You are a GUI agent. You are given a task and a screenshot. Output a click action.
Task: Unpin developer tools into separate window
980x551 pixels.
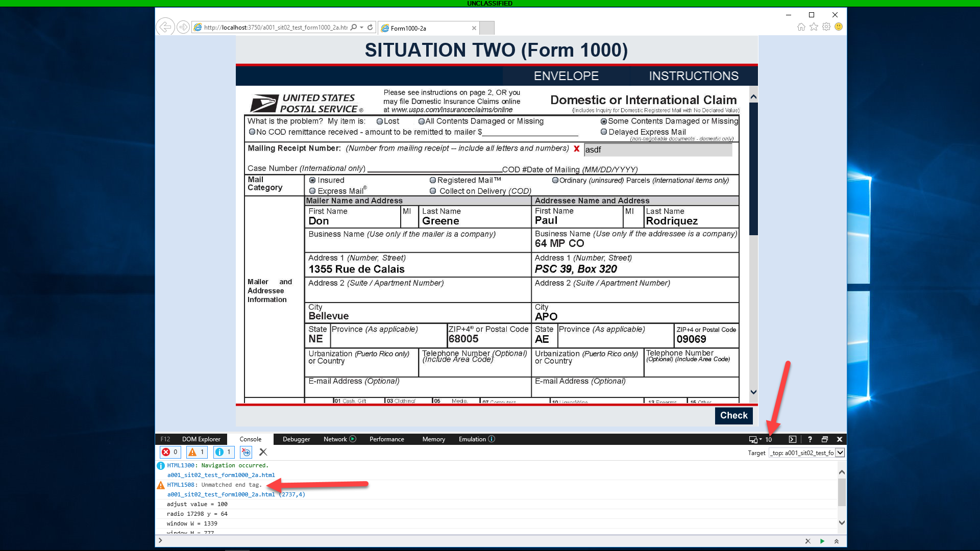pyautogui.click(x=824, y=439)
